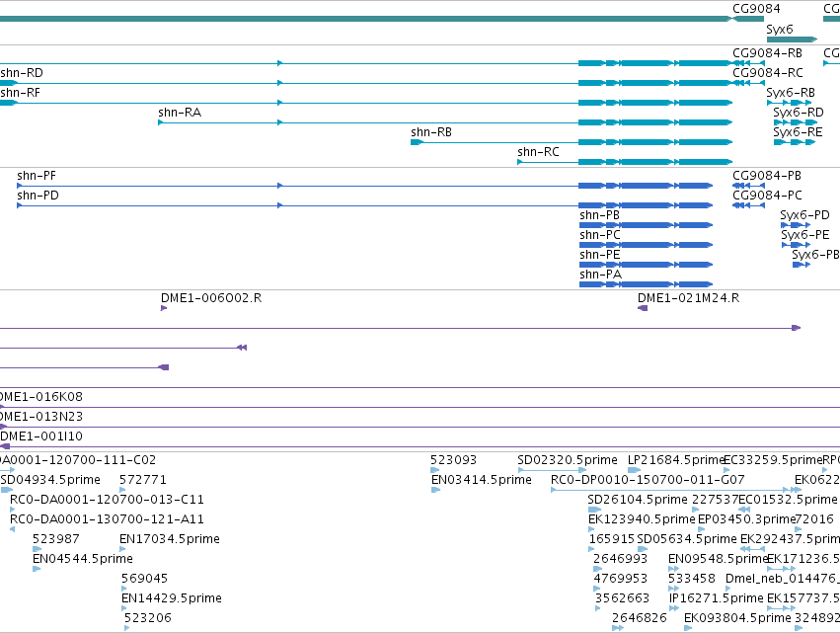Select the shn-RA transcript label

(x=180, y=113)
